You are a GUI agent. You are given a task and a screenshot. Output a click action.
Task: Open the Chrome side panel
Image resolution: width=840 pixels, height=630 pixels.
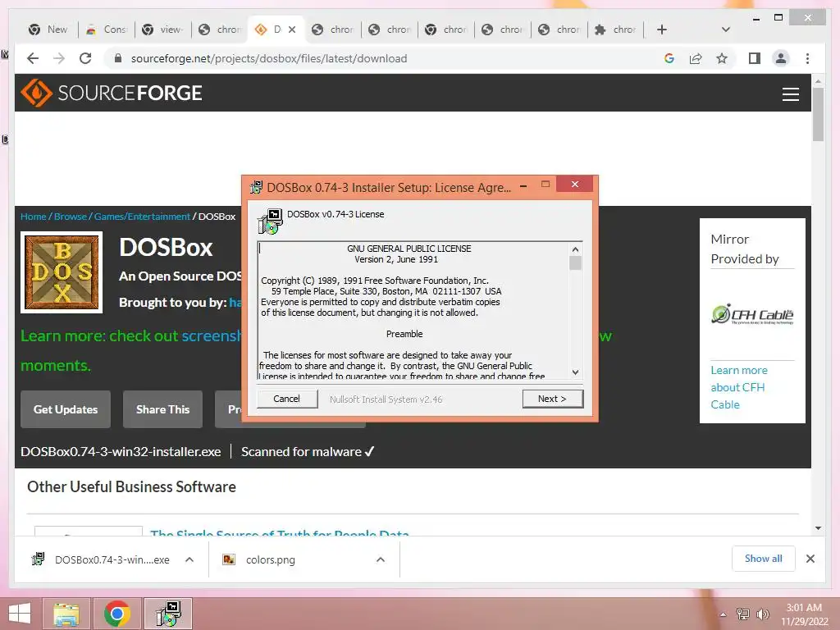pyautogui.click(x=755, y=58)
